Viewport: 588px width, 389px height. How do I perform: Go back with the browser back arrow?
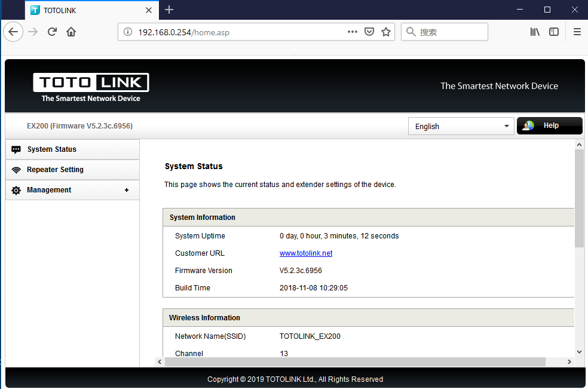click(x=13, y=32)
